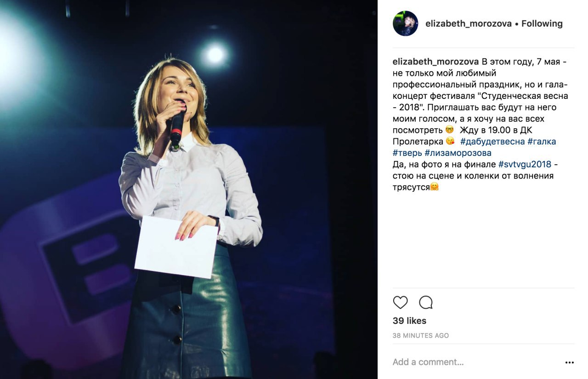Focus the Add a comment field
Viewport: 588px width, 379px height.
[475, 362]
